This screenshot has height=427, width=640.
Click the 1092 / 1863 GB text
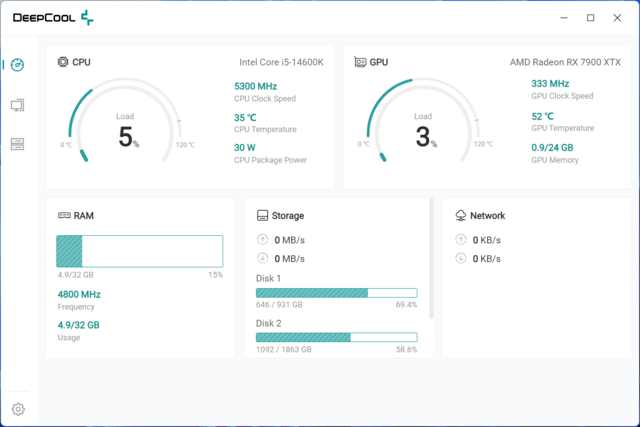pos(284,349)
